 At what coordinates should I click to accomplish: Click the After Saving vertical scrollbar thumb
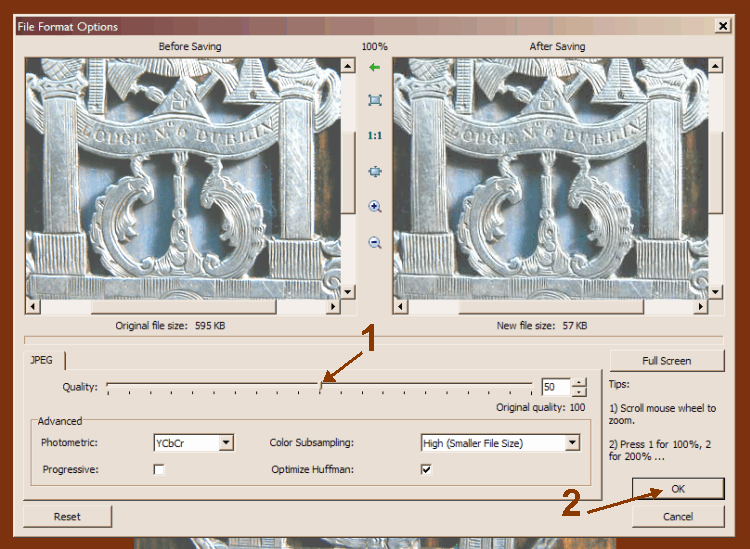point(715,172)
